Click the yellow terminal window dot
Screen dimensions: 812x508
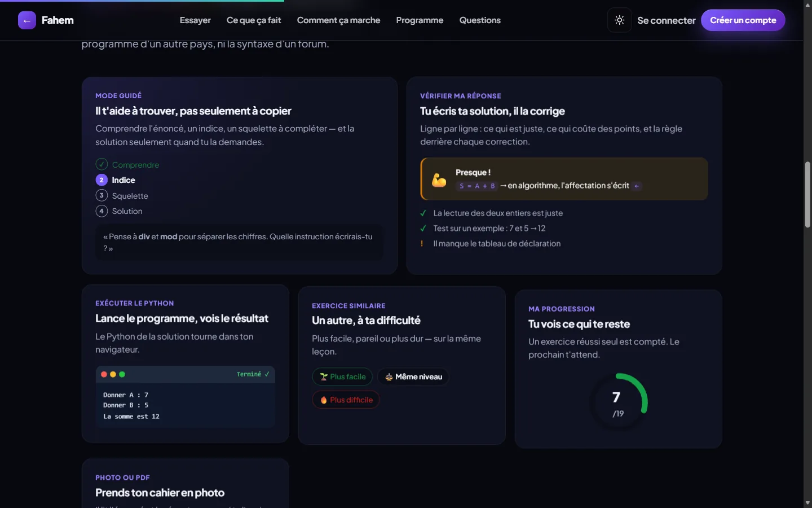pyautogui.click(x=113, y=374)
